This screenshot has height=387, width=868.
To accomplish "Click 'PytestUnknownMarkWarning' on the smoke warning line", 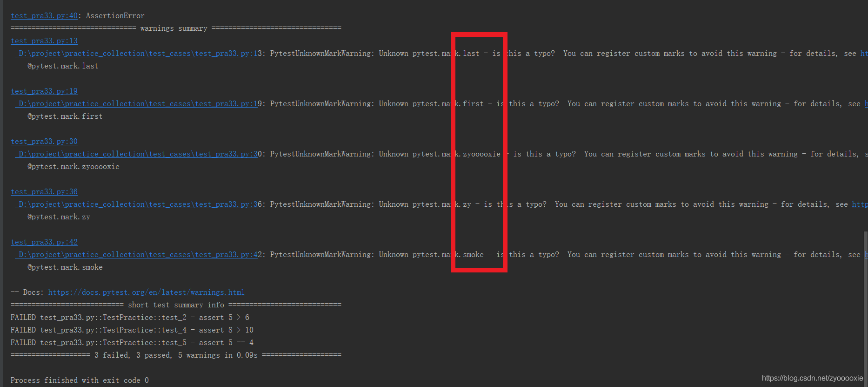I will [320, 255].
